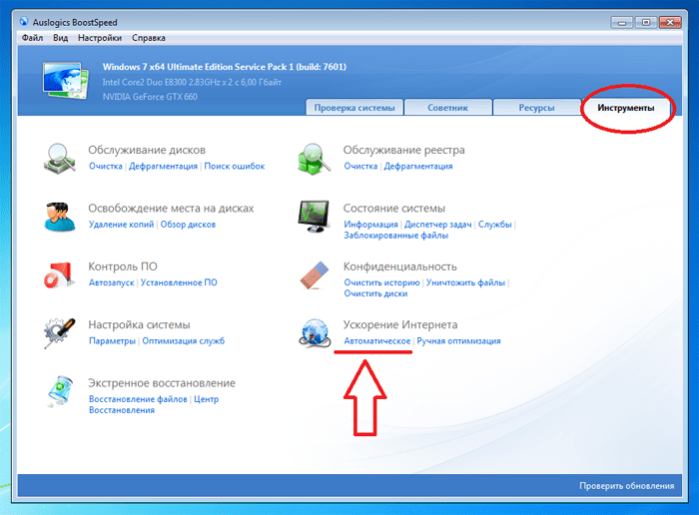Click the Auslogics BoostSpeed title bar icon
Screen dimensions: 699x515
pyautogui.click(x=24, y=21)
